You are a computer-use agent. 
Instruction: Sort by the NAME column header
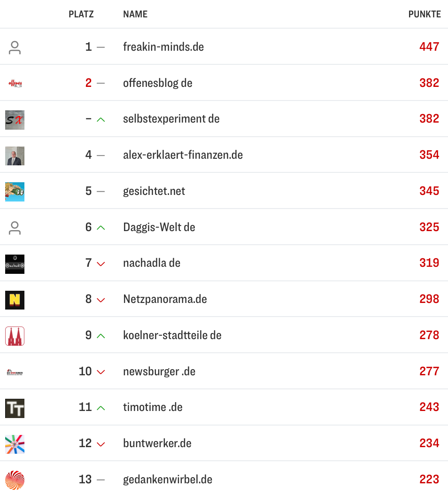[x=135, y=14]
